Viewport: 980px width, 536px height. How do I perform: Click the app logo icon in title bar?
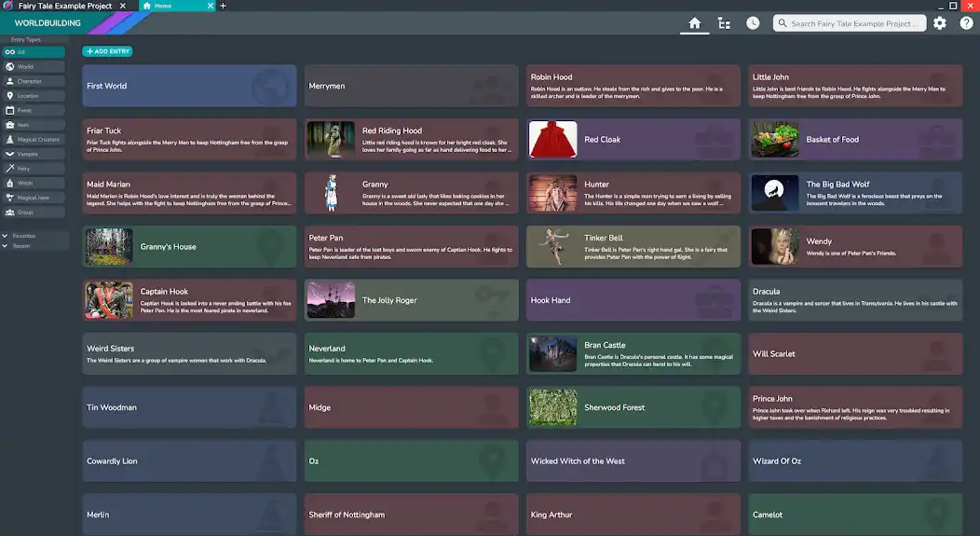point(8,6)
